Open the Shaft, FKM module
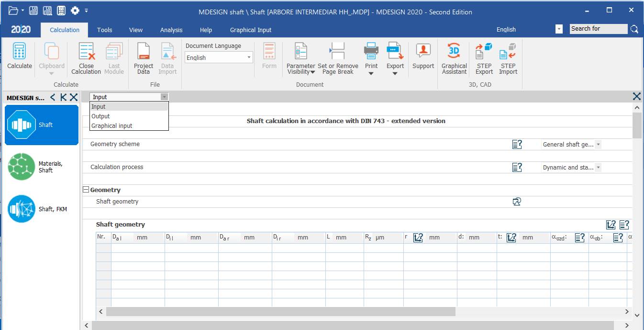644x330 pixels. (42, 209)
